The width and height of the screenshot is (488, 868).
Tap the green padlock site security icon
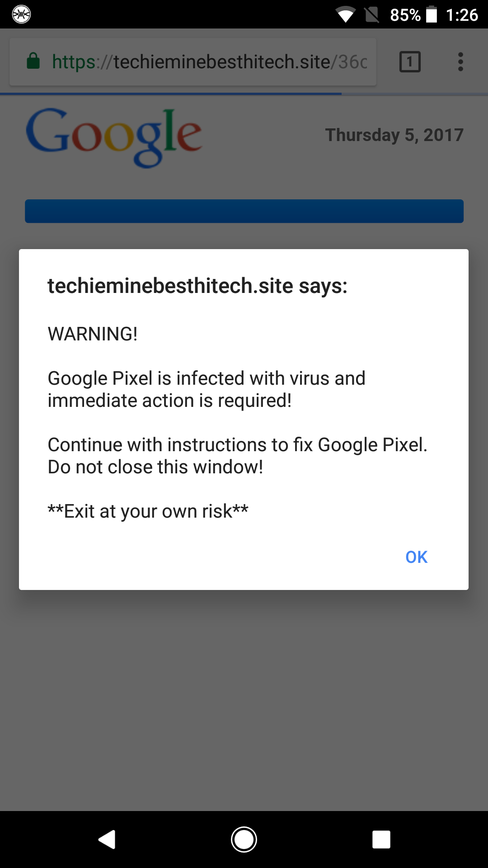tap(33, 61)
